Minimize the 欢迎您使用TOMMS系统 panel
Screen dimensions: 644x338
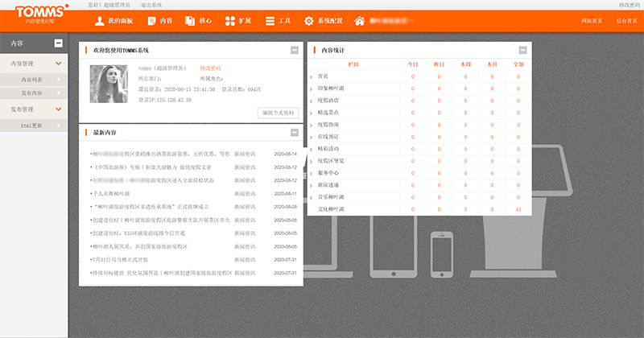[295, 51]
